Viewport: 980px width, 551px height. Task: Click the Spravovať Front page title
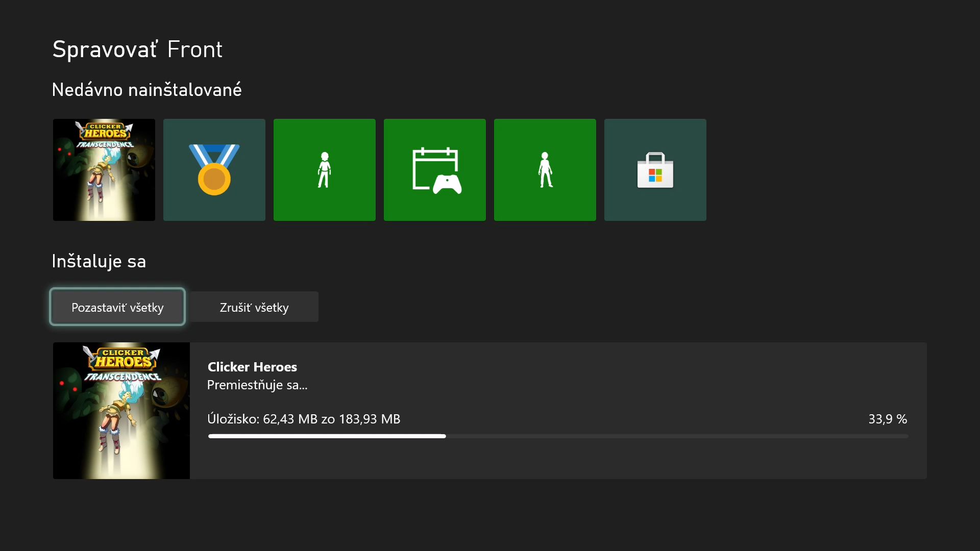(137, 49)
